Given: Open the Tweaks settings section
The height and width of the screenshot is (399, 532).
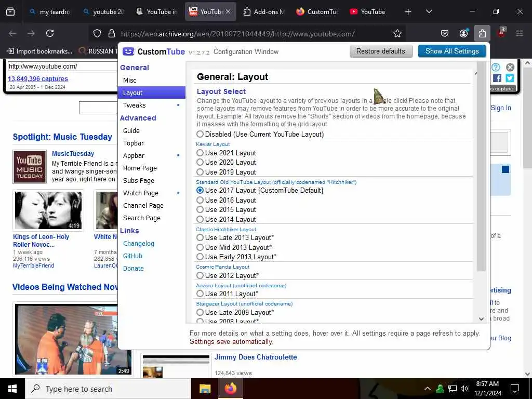Looking at the screenshot, I should (152, 105).
